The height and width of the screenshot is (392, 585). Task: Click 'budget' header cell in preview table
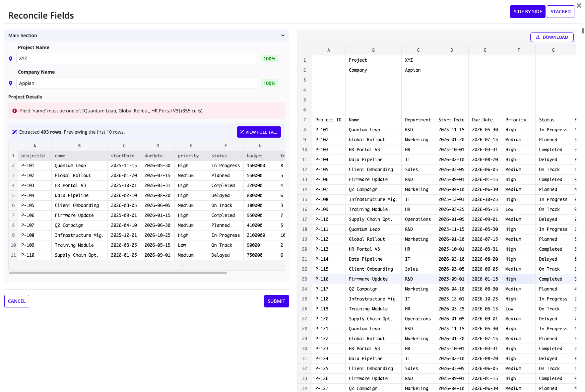pos(260,156)
